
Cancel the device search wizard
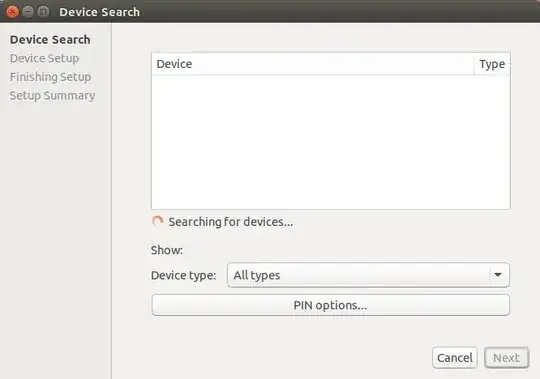[455, 358]
